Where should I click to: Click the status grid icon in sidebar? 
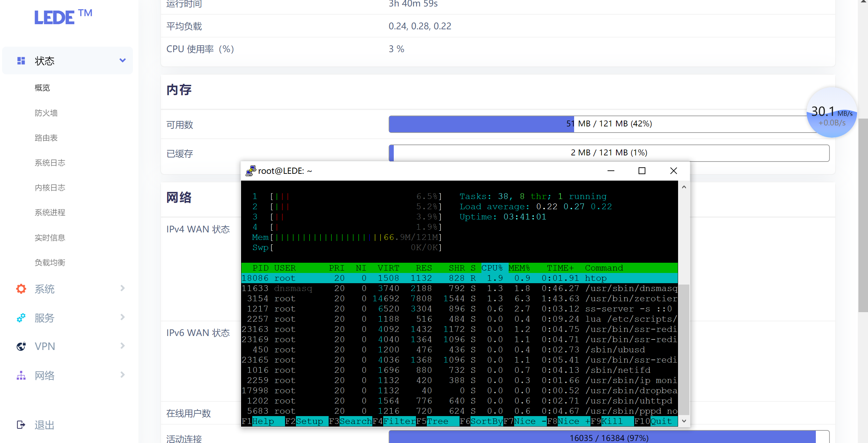click(x=21, y=61)
